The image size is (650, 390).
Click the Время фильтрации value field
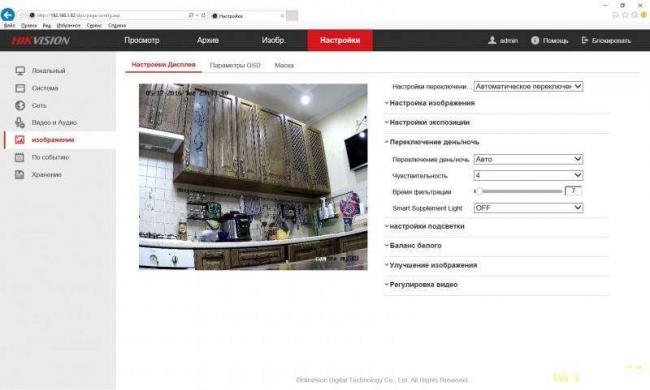(573, 191)
